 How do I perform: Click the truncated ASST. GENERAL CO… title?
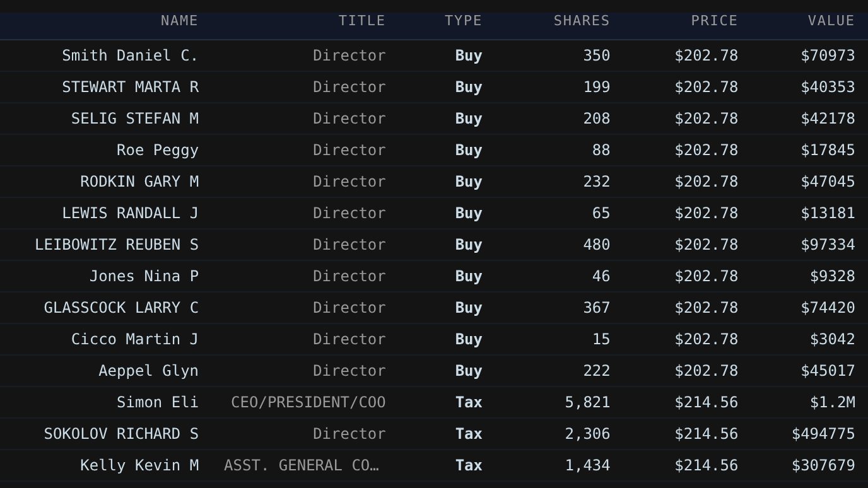click(x=302, y=465)
